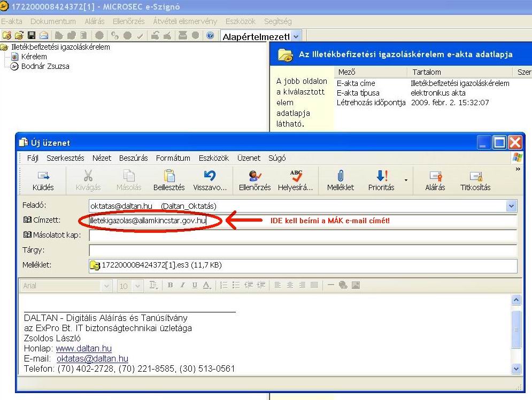Open the Prioritás dropdown arrow
Viewport: 532px width, 400px height.
coord(406,181)
